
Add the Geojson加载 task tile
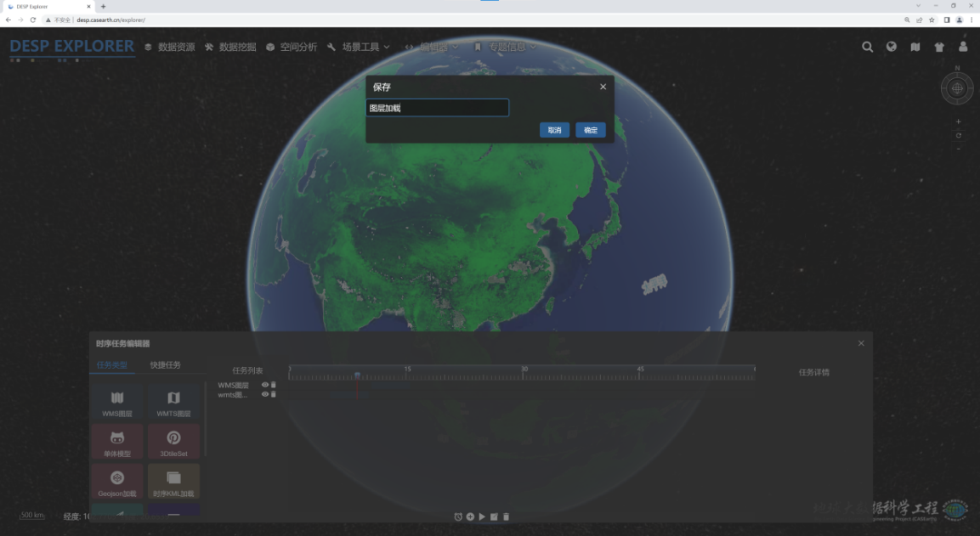[117, 482]
